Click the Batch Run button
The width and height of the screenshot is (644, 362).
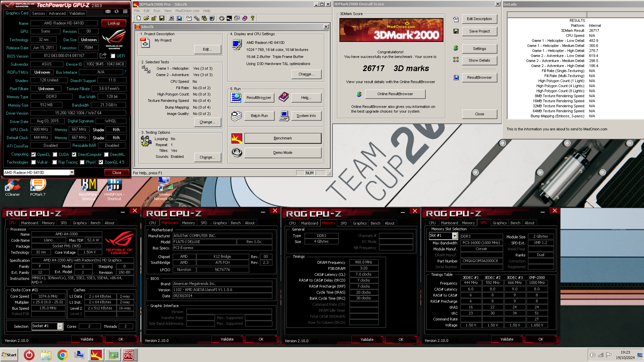click(x=259, y=116)
